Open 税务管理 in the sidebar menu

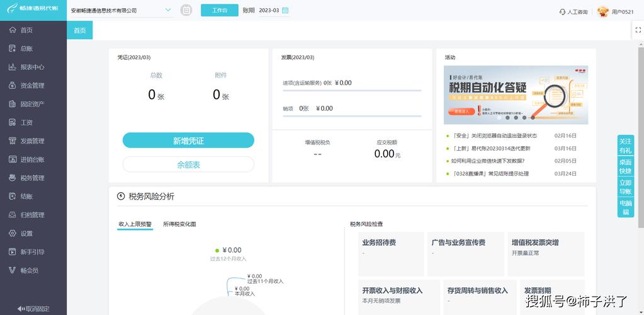[33, 178]
